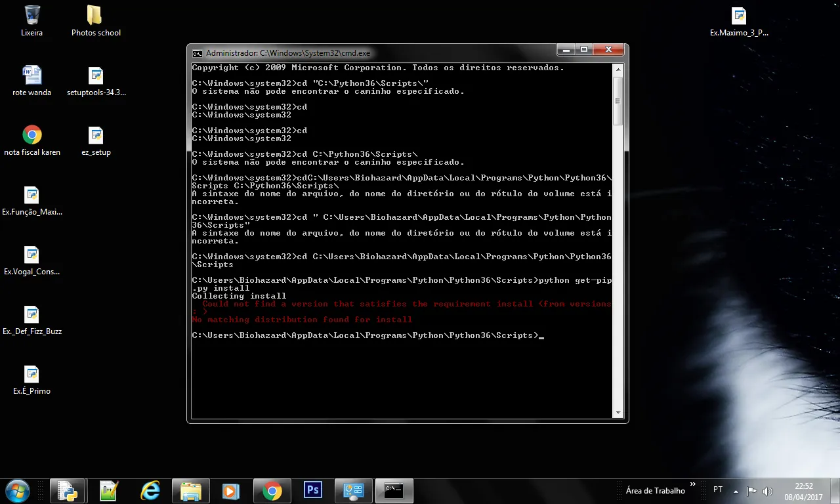This screenshot has width=840, height=504.
Task: Open the Lixeira recycle bin icon
Action: click(31, 20)
